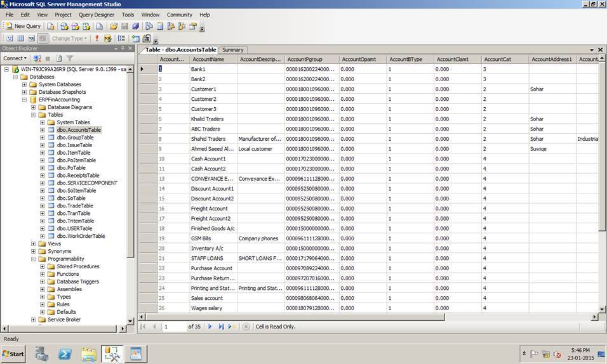The height and width of the screenshot is (364, 607).
Task: Collapse the ERPFinAccounting database node
Action: [x=24, y=100]
